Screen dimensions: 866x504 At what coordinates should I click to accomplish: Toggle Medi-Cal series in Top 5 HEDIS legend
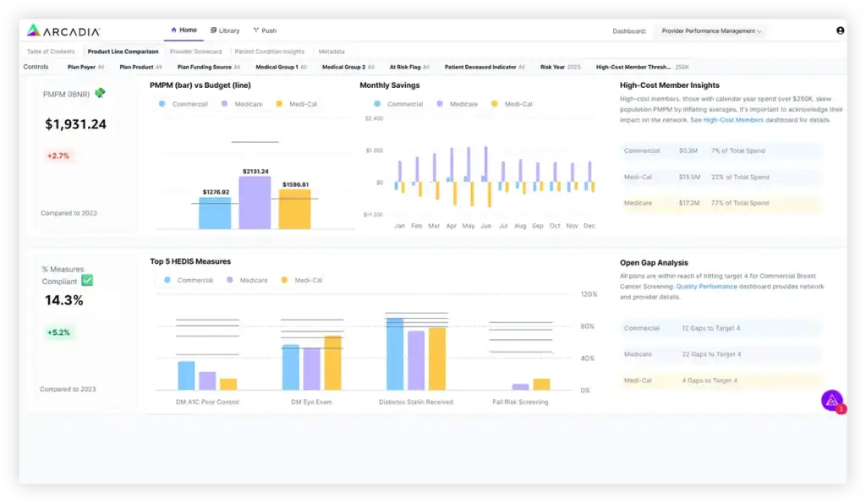coord(302,281)
